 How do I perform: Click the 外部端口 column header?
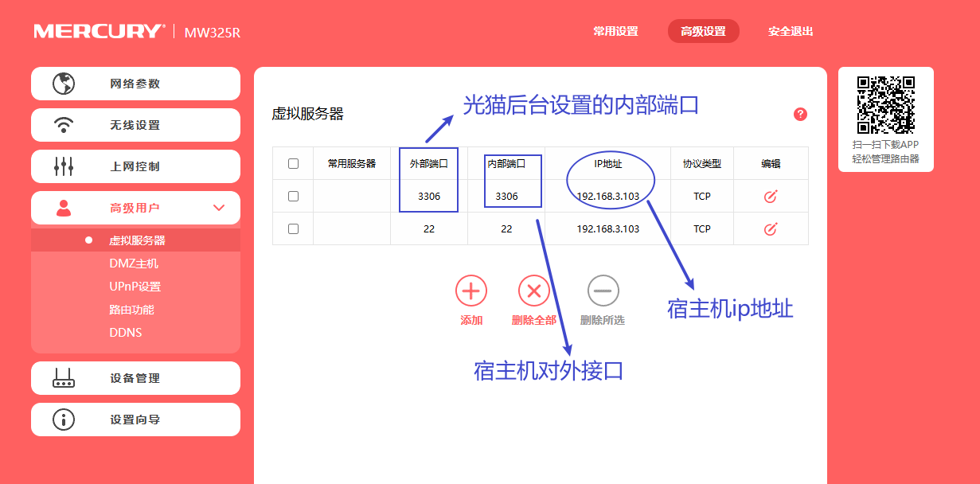click(x=429, y=163)
